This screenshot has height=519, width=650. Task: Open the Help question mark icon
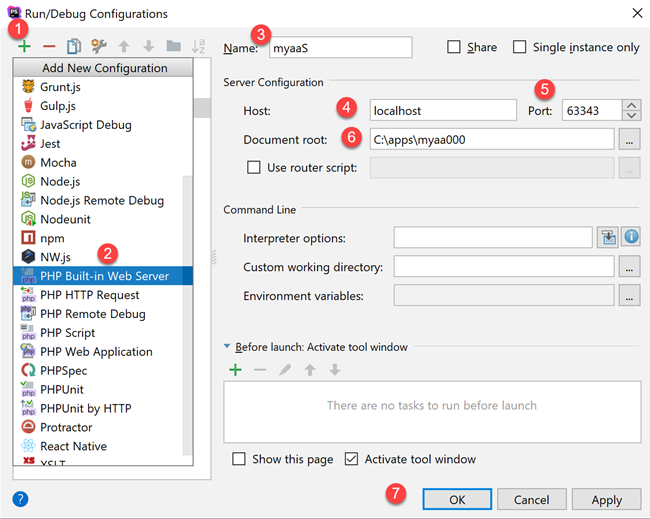(20, 499)
